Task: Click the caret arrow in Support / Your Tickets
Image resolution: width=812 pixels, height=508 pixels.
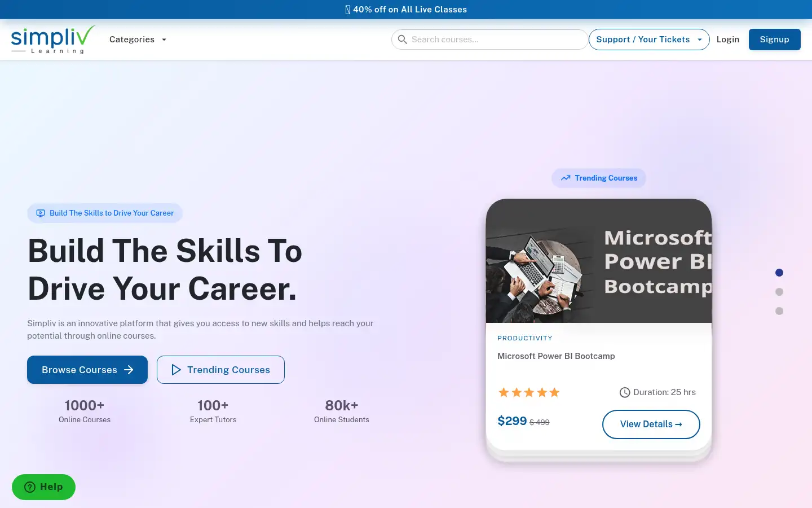Action: (700, 40)
